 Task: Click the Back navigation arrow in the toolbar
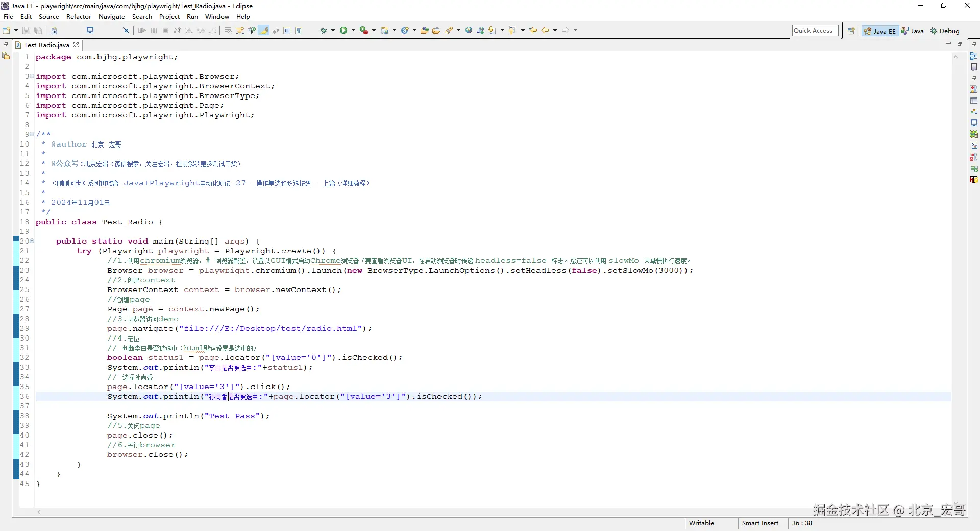tap(545, 31)
